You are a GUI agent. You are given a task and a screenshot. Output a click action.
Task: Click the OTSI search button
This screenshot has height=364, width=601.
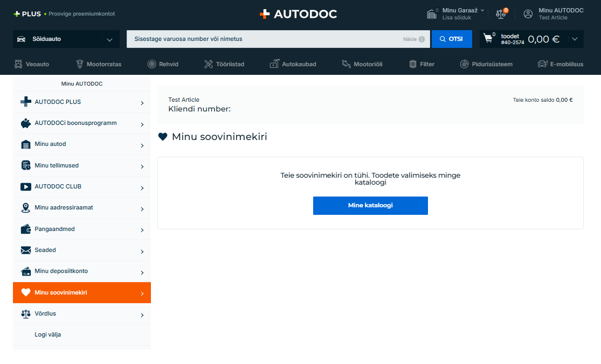tap(452, 39)
